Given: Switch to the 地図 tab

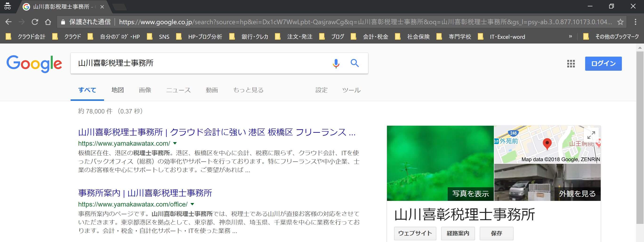Looking at the screenshot, I should tap(117, 90).
